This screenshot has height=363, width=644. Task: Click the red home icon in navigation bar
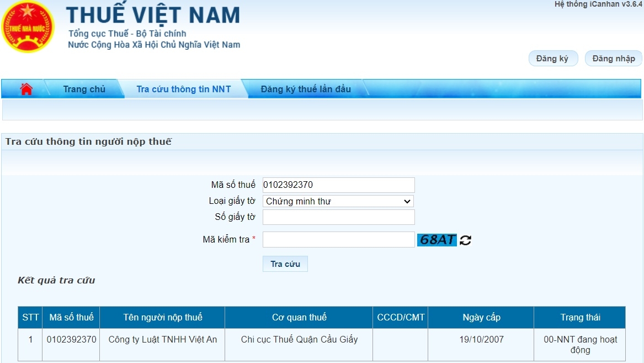(26, 89)
